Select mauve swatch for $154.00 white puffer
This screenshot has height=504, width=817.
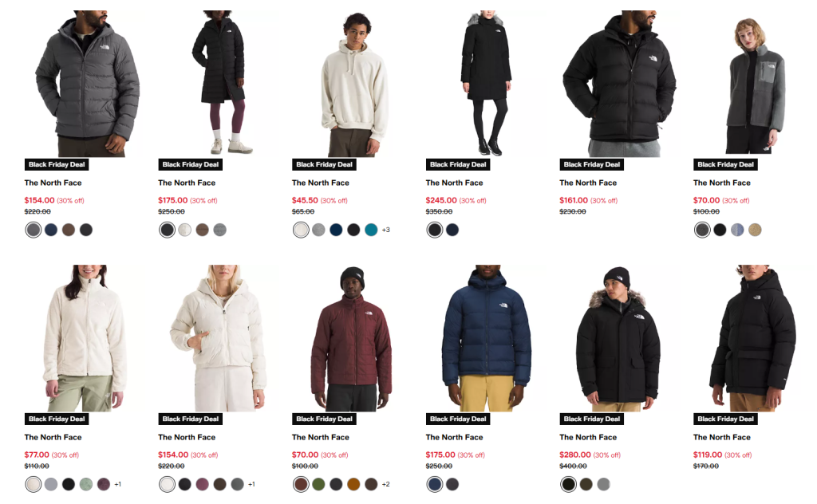pyautogui.click(x=202, y=484)
